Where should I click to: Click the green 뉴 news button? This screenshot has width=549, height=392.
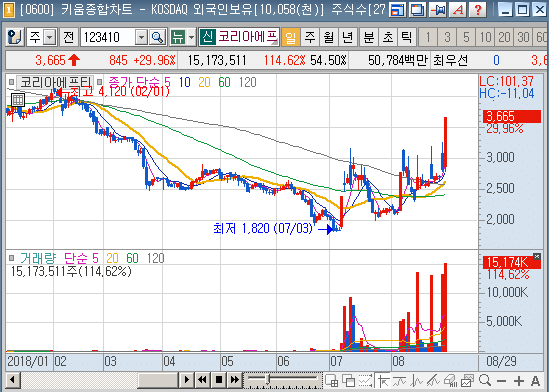coord(178,37)
